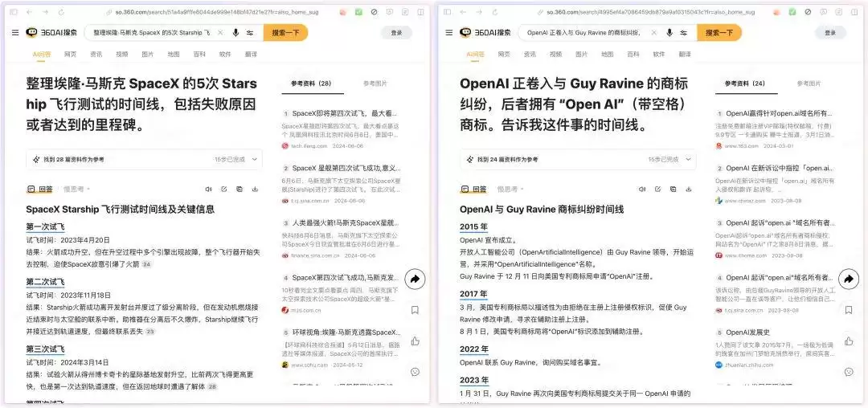Go back in left browser window
The width and height of the screenshot is (868, 408).
(x=30, y=11)
